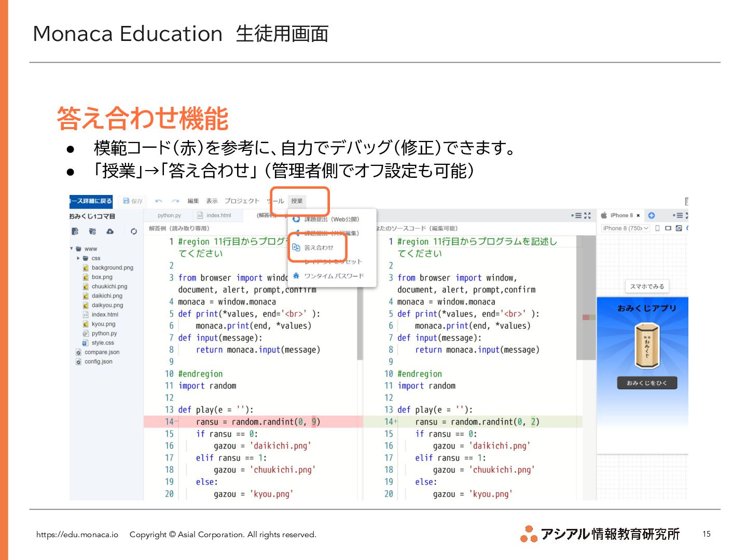Viewport: 747px width, 560px height.
Task: Switch to the python.py editor tab
Action: (x=169, y=215)
